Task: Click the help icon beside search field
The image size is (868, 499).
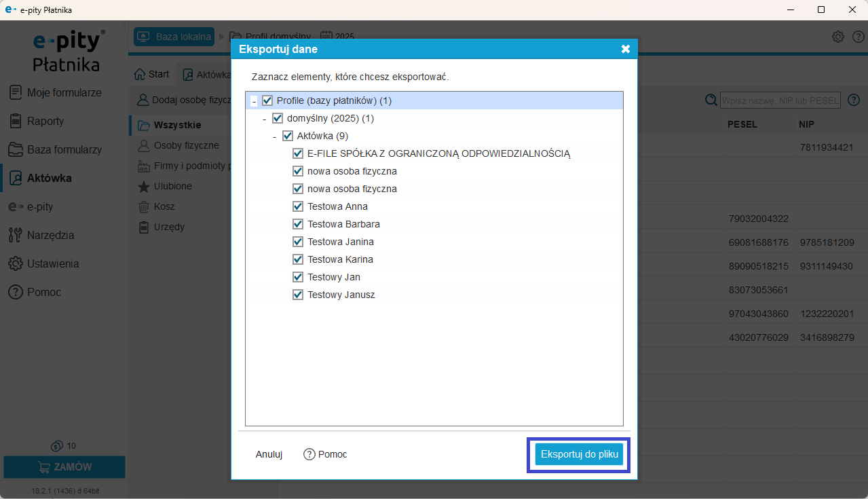Action: pos(854,100)
